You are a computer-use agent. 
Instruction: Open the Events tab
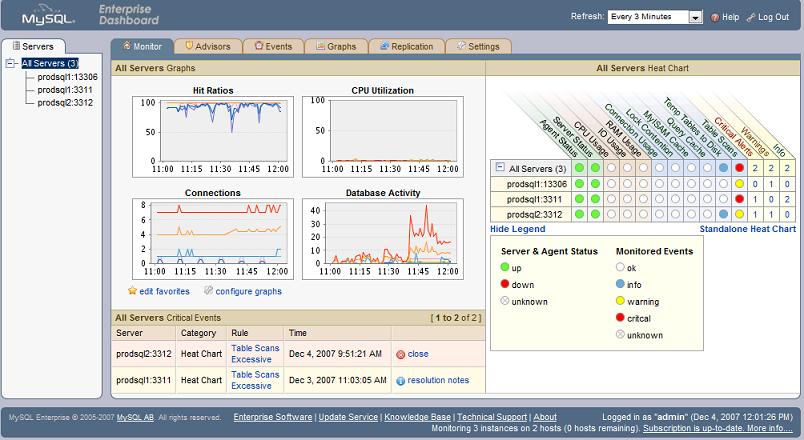(x=273, y=46)
